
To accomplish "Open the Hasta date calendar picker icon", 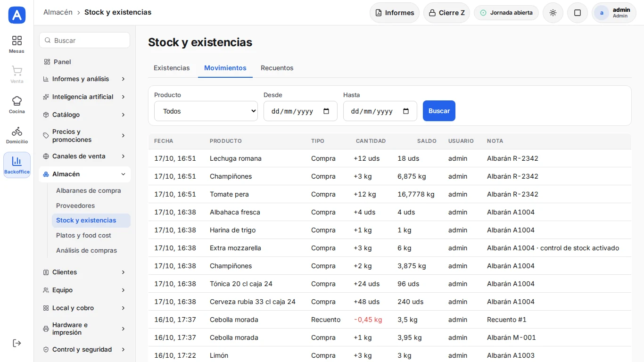I will [x=406, y=111].
